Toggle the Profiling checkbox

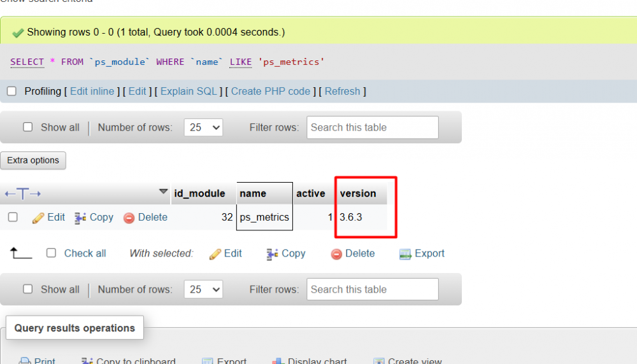click(x=11, y=91)
